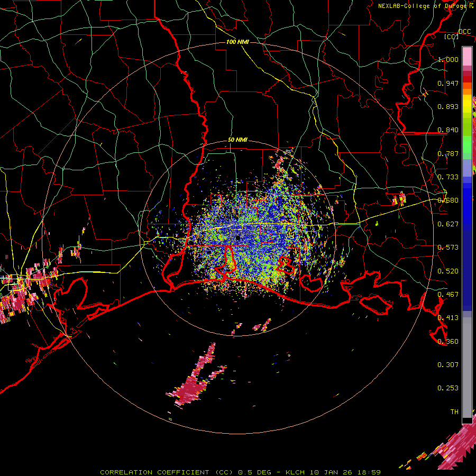Click the 0.253 value on the color scale
476x476 pixels.
point(448,388)
